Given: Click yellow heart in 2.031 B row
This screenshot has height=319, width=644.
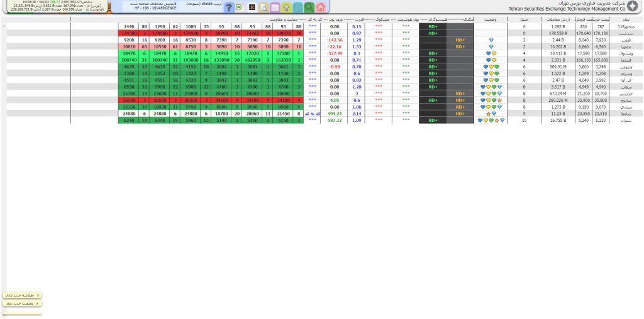Looking at the screenshot, I should (x=494, y=60).
